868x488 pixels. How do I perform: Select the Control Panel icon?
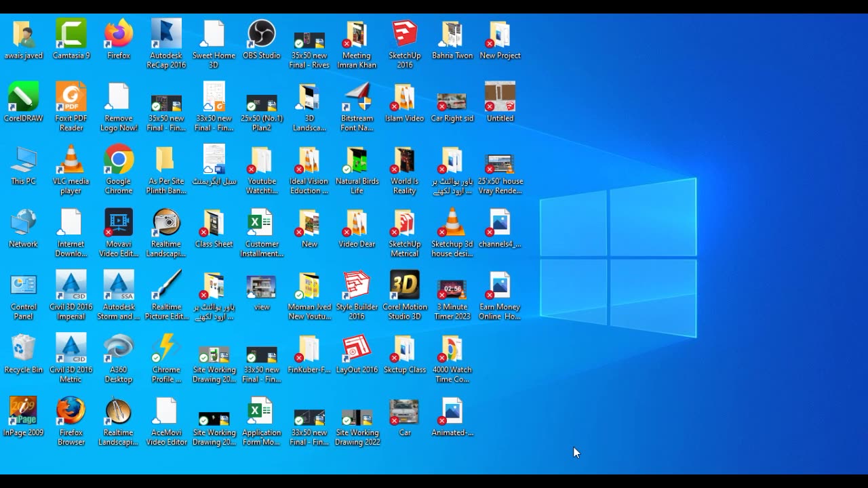(24, 285)
